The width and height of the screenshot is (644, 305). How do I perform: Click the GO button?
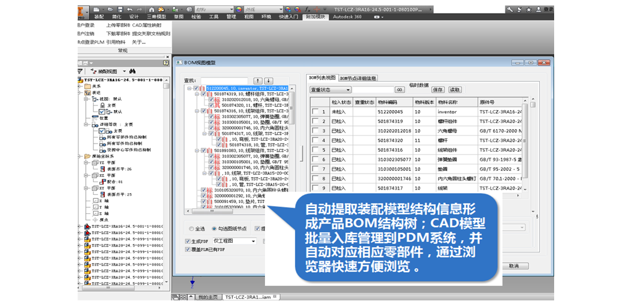399,90
